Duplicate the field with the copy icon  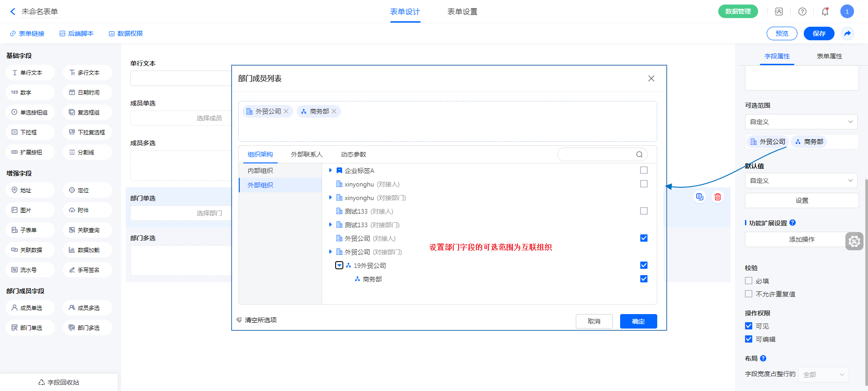coord(699,197)
